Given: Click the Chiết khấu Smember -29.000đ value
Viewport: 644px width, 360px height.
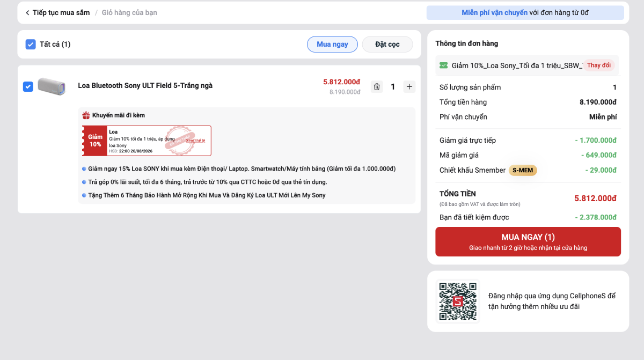Looking at the screenshot, I should (601, 170).
